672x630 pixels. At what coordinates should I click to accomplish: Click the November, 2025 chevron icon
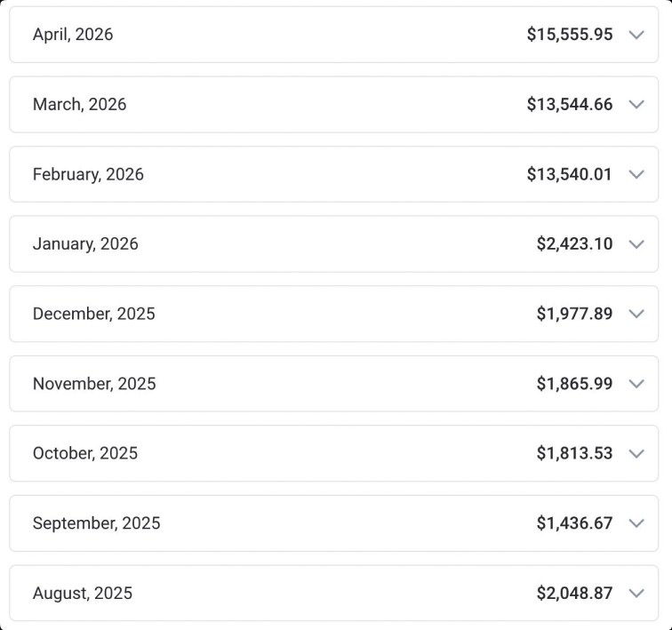click(636, 384)
